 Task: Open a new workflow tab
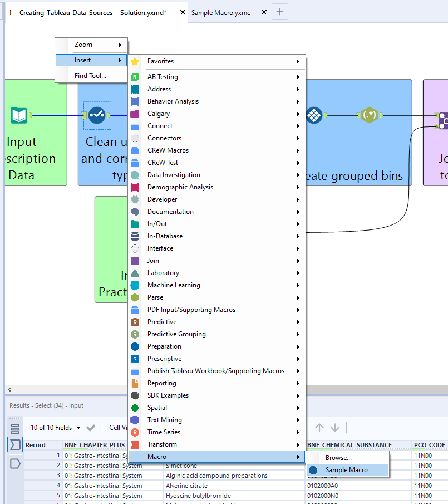coord(280,12)
